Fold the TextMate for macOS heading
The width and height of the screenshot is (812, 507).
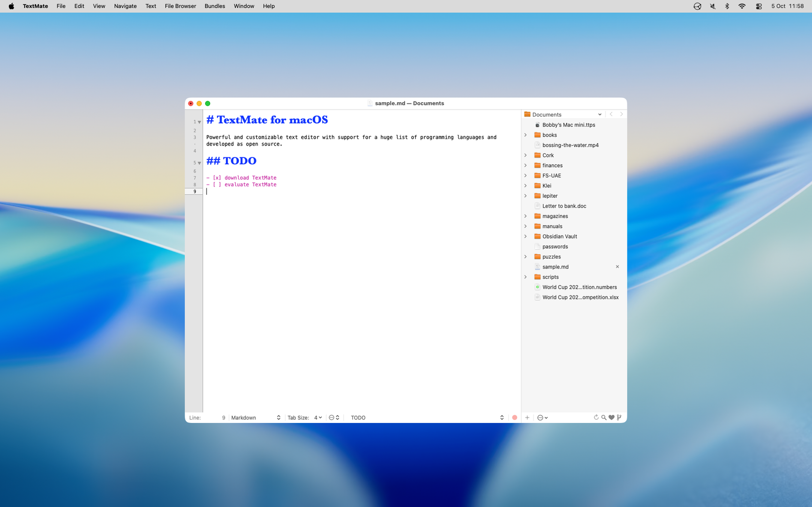point(199,122)
